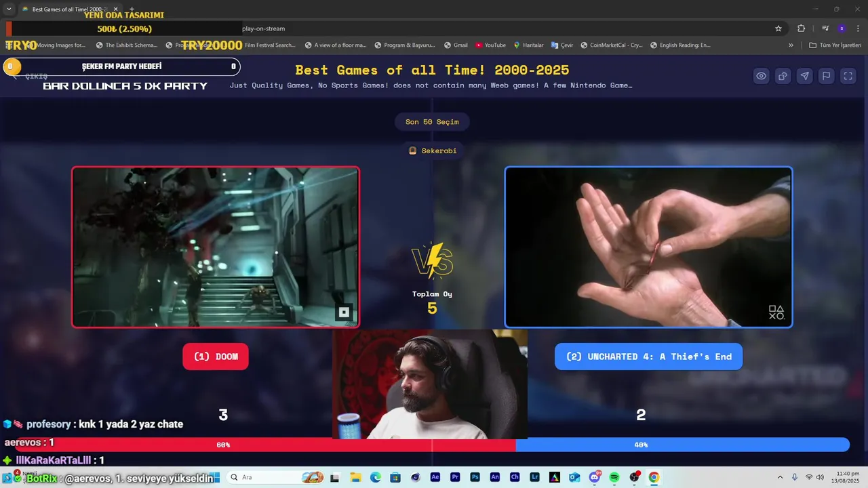Toggle fullscreen with the expand icon

click(x=848, y=76)
